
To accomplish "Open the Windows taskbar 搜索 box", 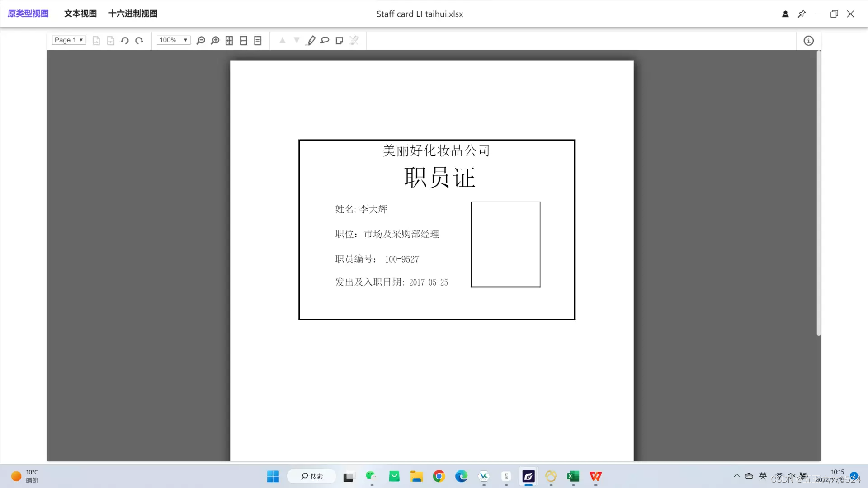I will tap(312, 476).
